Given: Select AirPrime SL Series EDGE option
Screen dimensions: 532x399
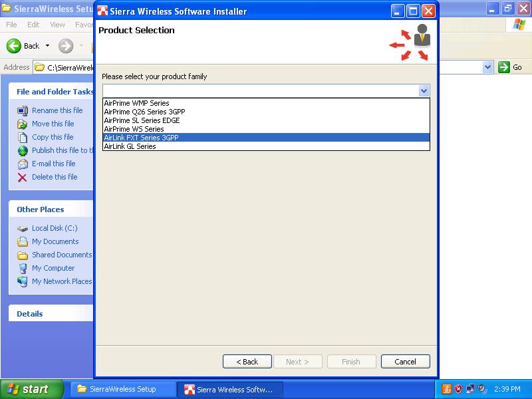Looking at the screenshot, I should click(267, 120).
